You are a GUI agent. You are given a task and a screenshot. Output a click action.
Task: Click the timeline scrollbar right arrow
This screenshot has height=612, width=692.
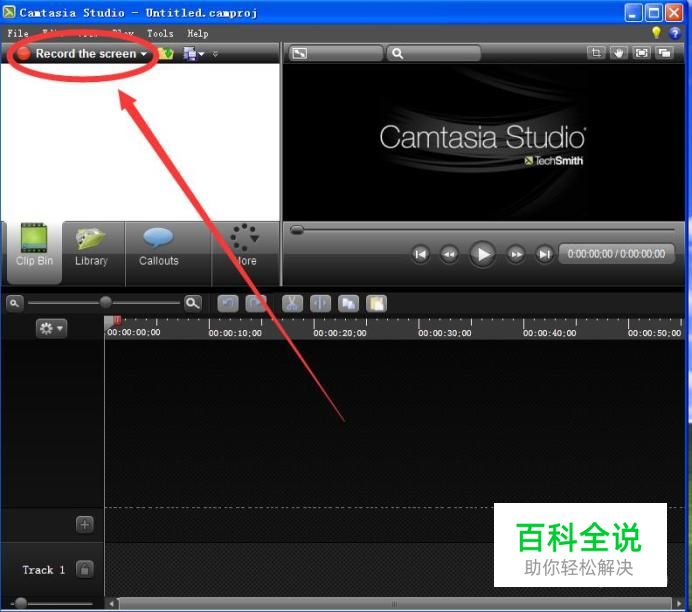click(679, 604)
